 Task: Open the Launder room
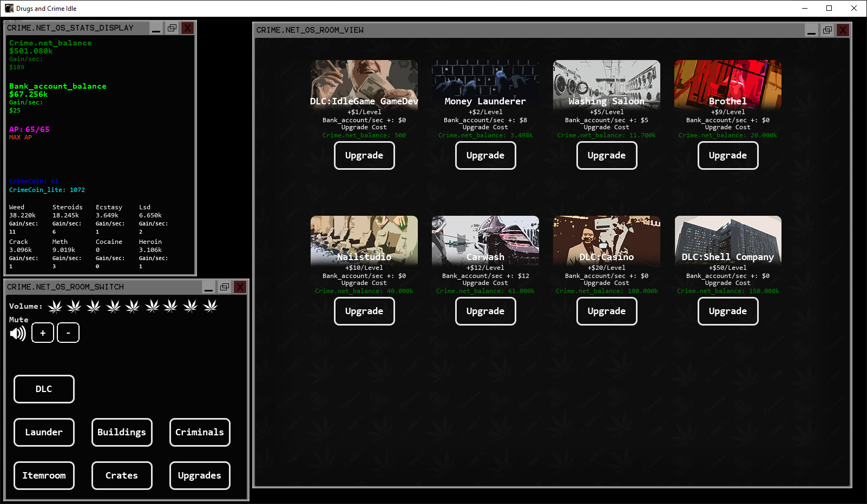click(x=44, y=432)
